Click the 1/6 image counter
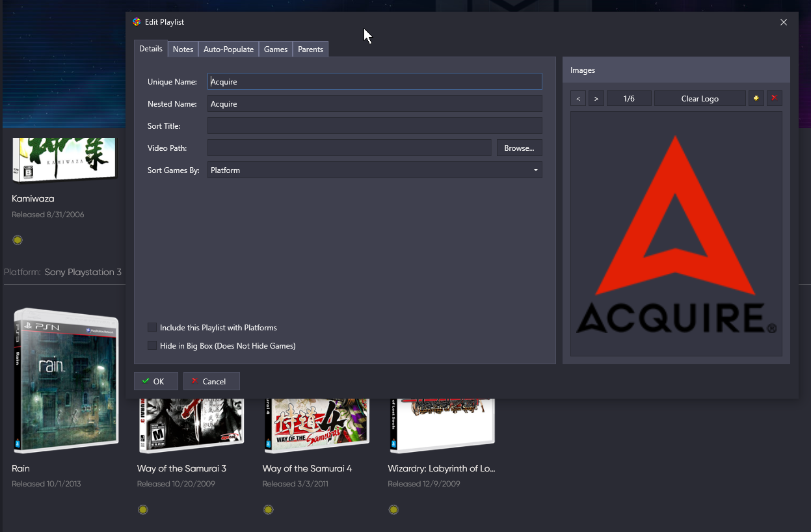 tap(629, 98)
